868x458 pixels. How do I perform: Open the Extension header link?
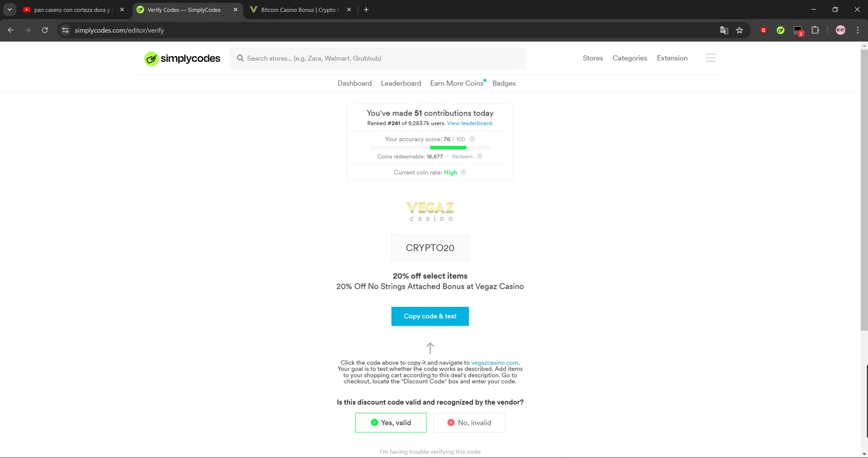tap(672, 58)
